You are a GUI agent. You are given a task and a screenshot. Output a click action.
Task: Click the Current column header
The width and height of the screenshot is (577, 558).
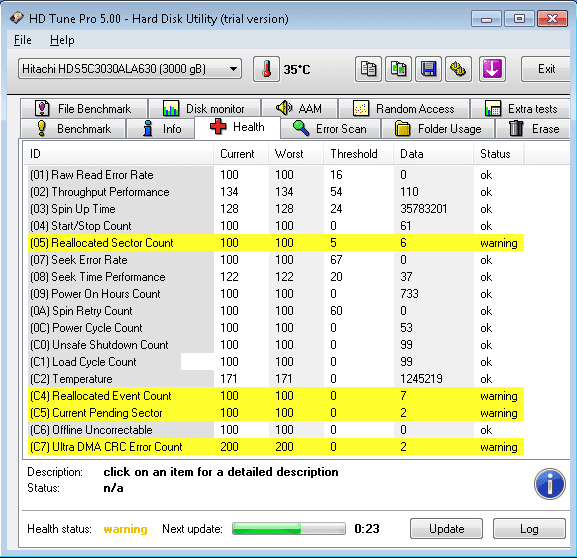click(241, 153)
